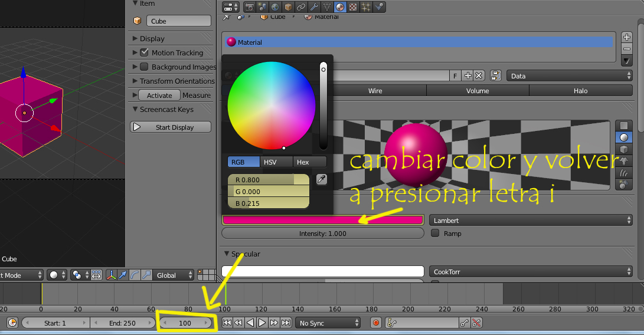The image size is (644, 335).
Task: Click the Start Display button
Action: [171, 127]
